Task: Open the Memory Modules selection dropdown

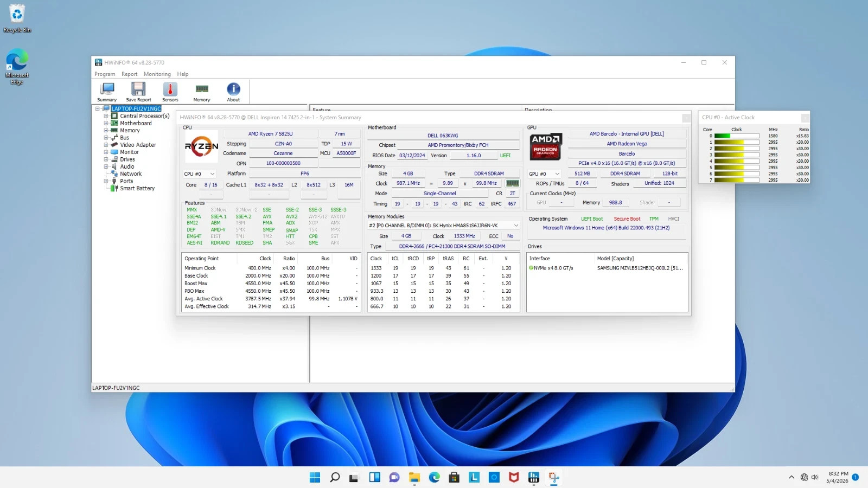Action: pyautogui.click(x=444, y=226)
